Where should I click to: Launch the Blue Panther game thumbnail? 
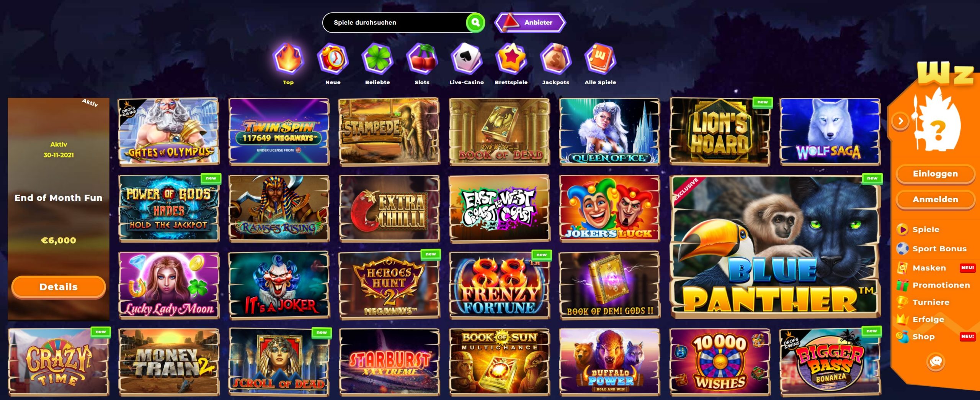click(x=775, y=247)
